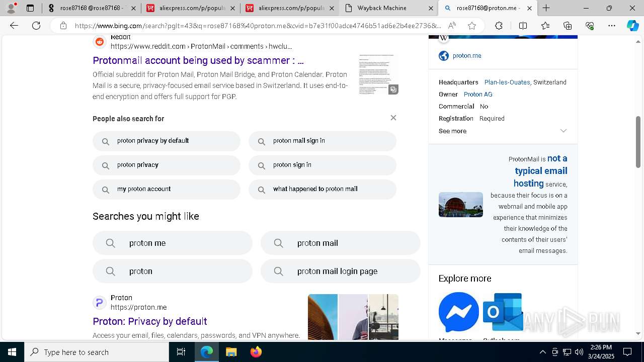Select the proton privacy suggestion

click(x=167, y=165)
